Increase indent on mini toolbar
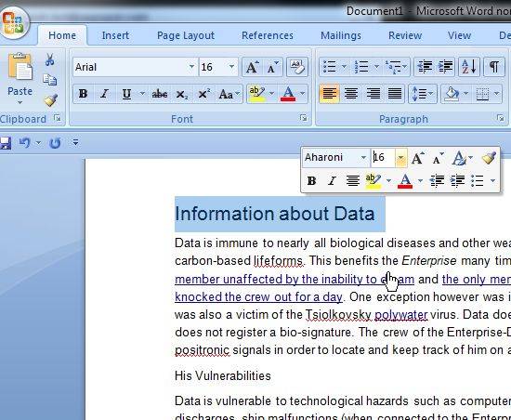 click(457, 180)
